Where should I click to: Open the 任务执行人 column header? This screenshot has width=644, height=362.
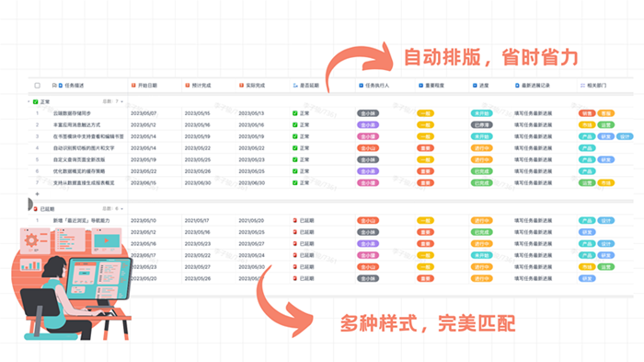(x=377, y=86)
